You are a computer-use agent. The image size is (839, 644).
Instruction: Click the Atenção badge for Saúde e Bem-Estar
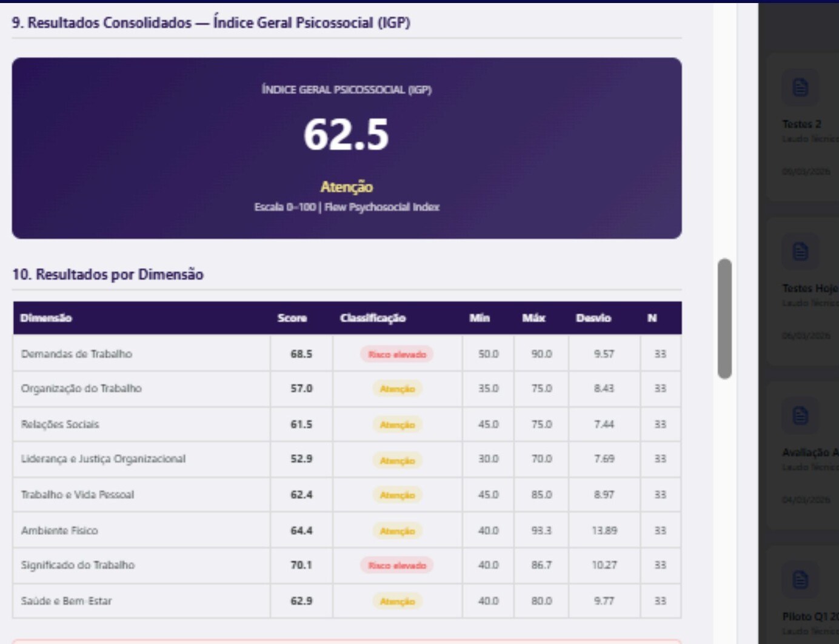click(397, 602)
